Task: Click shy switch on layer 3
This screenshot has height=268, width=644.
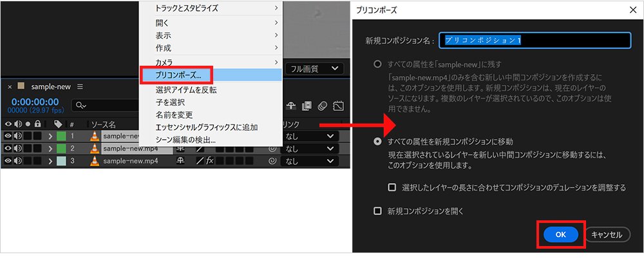Action: pos(180,161)
